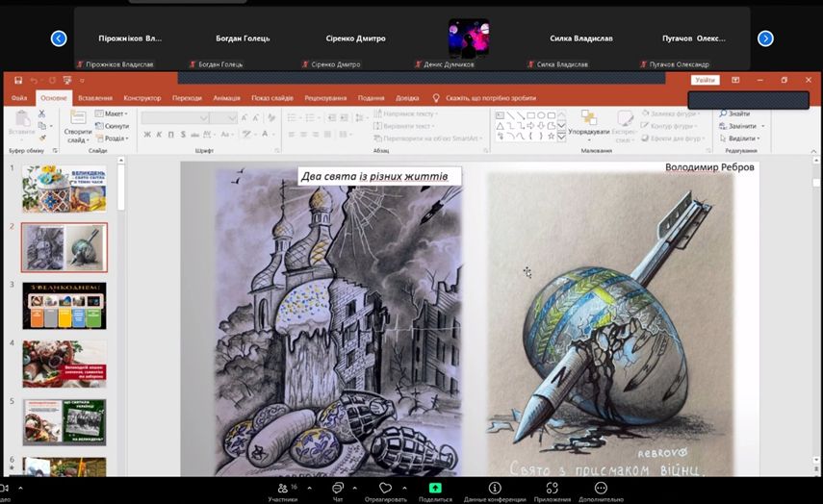Open the Приложения apps icon

point(553,489)
